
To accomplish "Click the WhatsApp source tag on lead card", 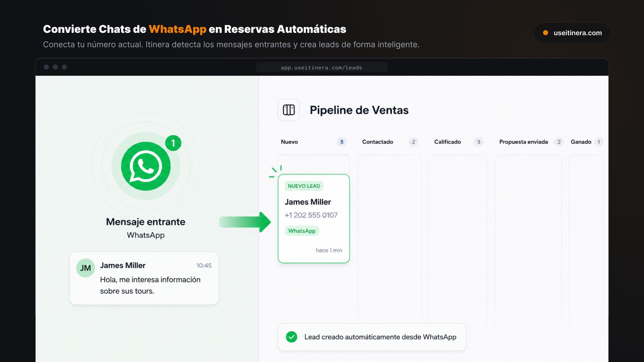I will pyautogui.click(x=302, y=231).
